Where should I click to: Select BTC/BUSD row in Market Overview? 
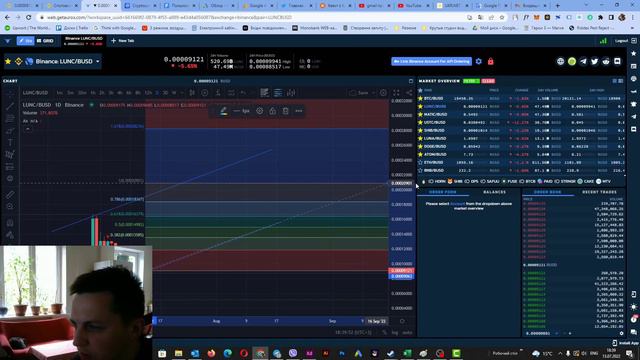520,98
